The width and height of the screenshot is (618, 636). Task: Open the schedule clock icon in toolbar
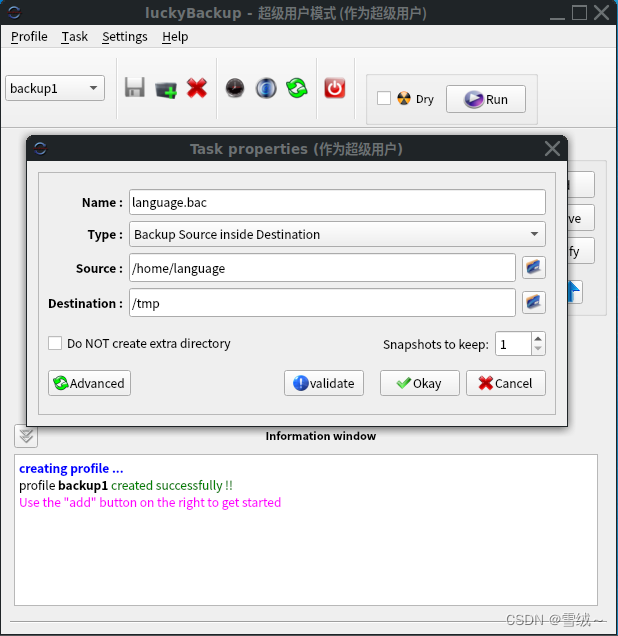235,88
